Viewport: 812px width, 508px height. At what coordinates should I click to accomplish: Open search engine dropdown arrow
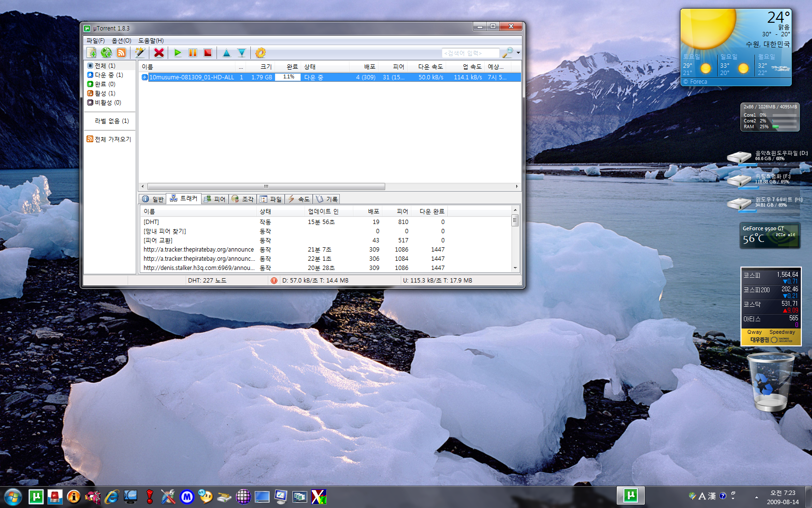pos(518,53)
